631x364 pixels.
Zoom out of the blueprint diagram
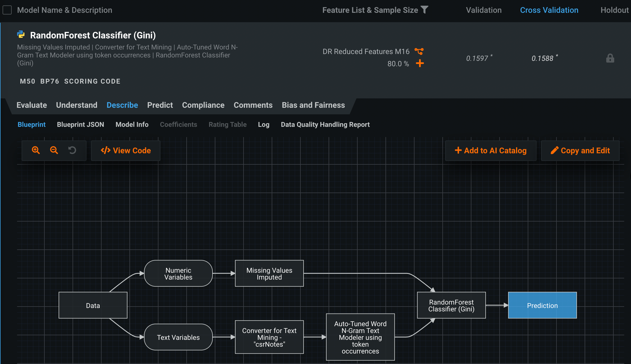(54, 150)
